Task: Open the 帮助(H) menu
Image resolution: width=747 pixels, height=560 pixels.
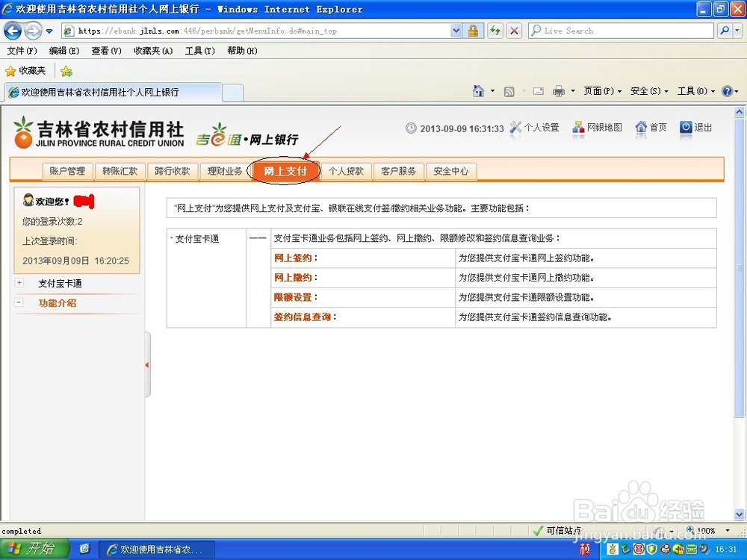Action: coord(242,51)
